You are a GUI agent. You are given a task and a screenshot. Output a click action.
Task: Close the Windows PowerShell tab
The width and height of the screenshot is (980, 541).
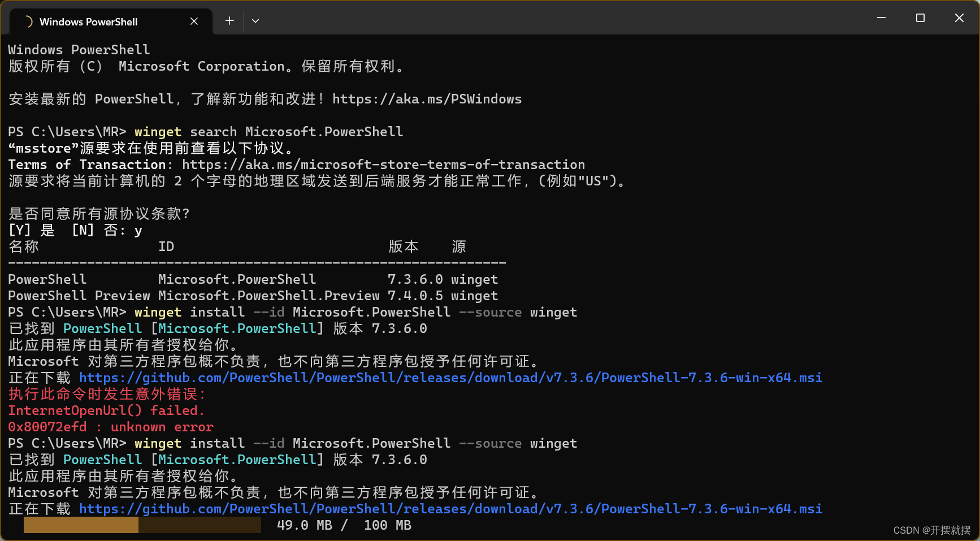[194, 21]
